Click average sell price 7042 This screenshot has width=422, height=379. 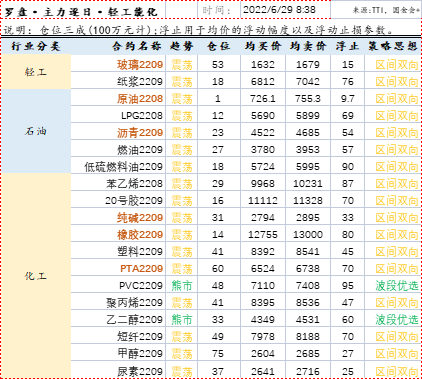pyautogui.click(x=308, y=82)
